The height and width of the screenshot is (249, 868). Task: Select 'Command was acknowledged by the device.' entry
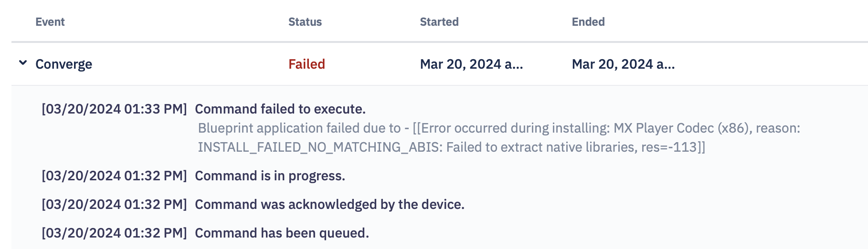pyautogui.click(x=329, y=204)
